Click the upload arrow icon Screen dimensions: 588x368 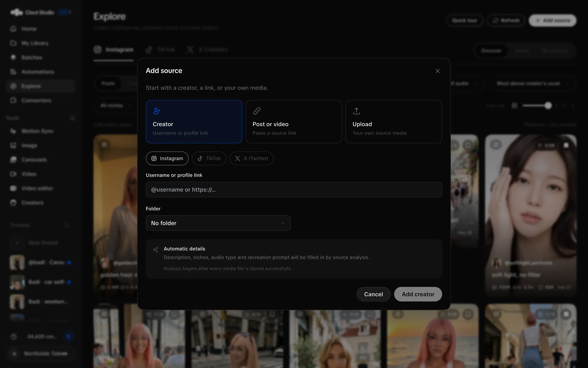[356, 111]
